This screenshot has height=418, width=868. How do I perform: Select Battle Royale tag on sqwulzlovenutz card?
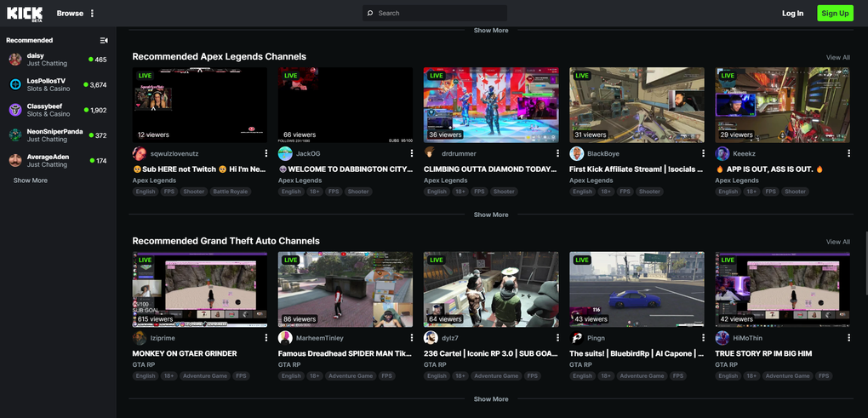(231, 192)
